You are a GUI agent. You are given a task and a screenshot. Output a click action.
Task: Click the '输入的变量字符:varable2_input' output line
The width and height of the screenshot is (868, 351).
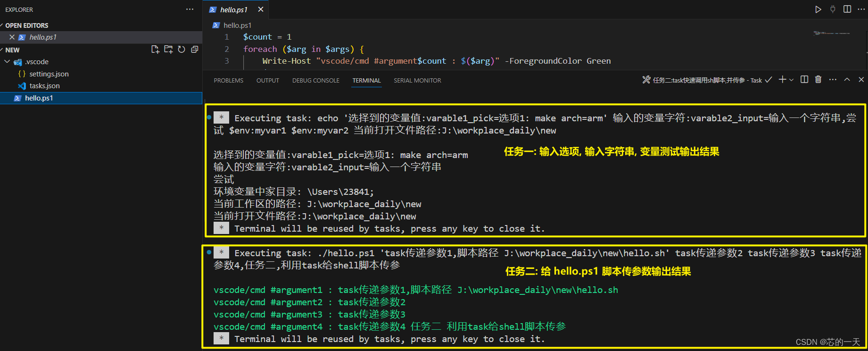pyautogui.click(x=327, y=167)
